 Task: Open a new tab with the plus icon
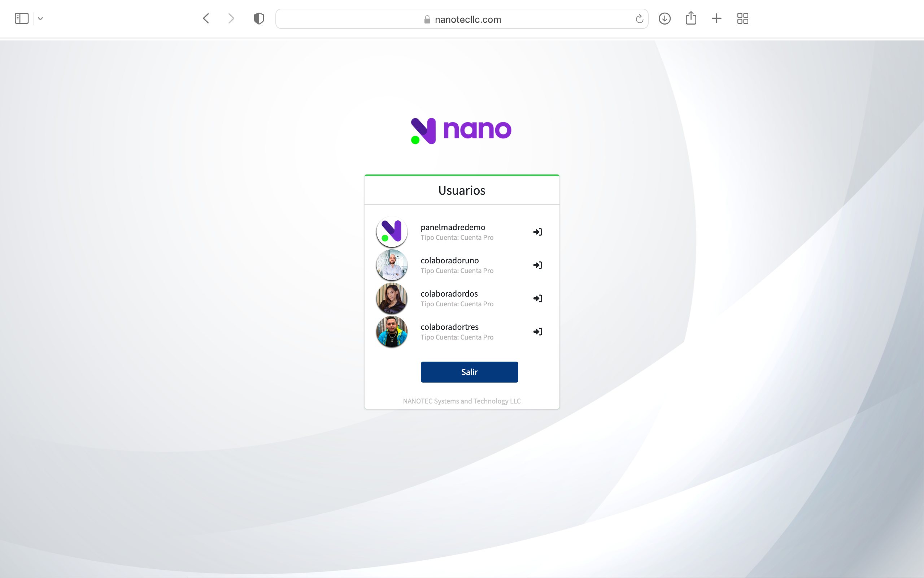click(x=717, y=18)
